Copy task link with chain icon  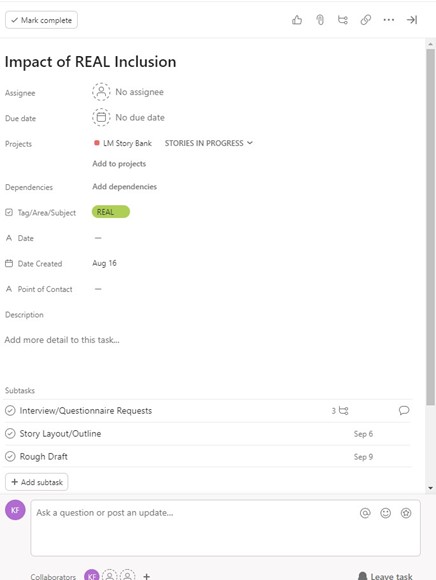366,20
